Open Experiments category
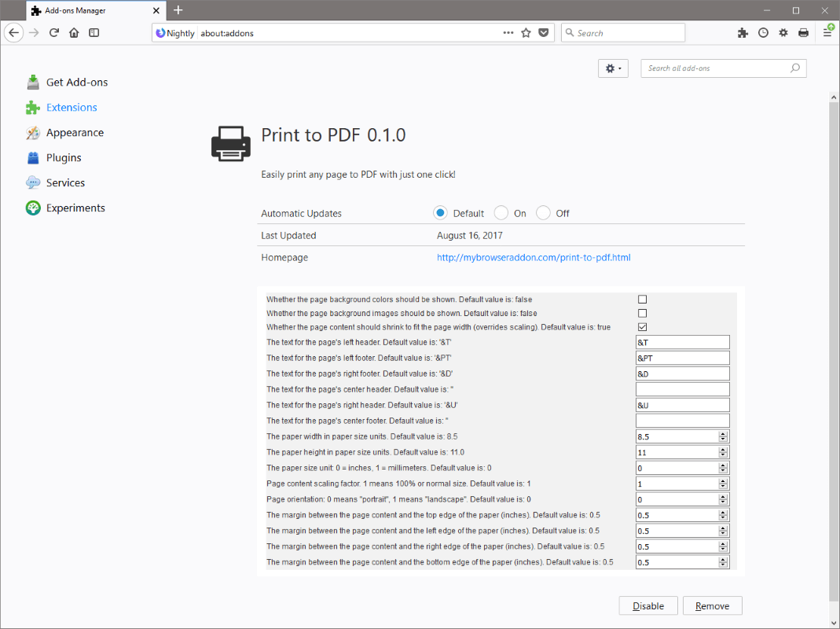Image resolution: width=840 pixels, height=629 pixels. pos(65,208)
